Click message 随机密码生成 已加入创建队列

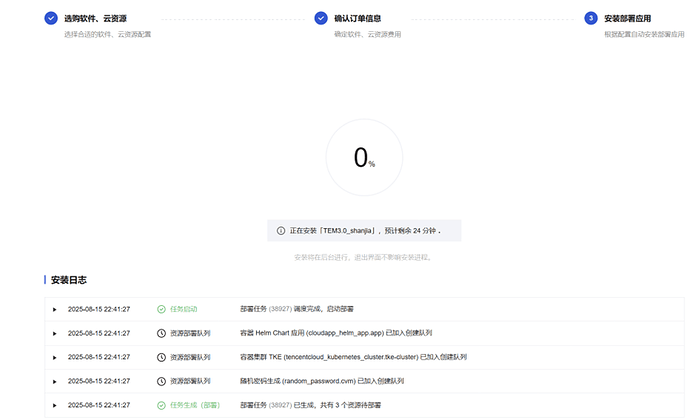coord(322,381)
